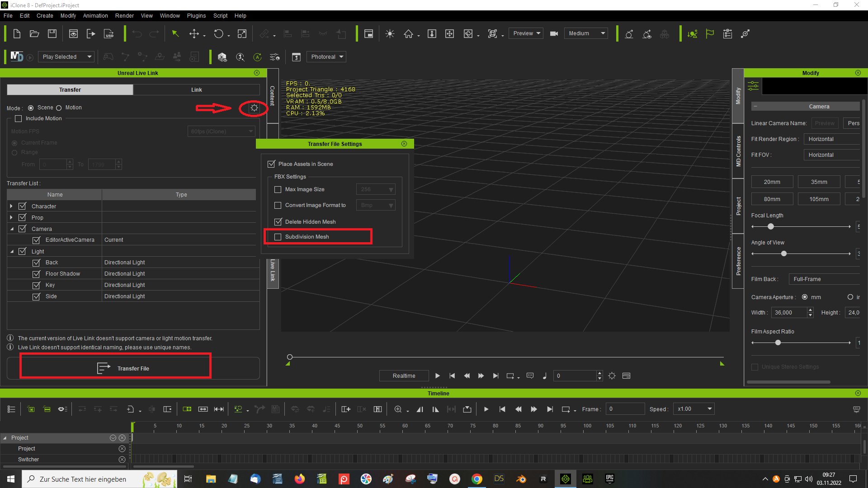The width and height of the screenshot is (868, 488).
Task: Uncheck Delete Hidden Mesh option
Action: [x=278, y=222]
